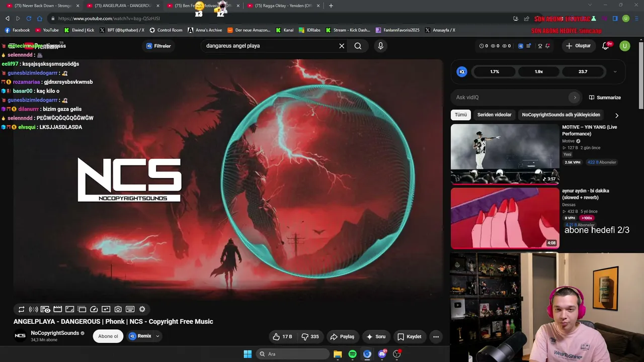Click the sparkle video filter icon
This screenshot has width=644, height=362.
pyautogui.click(x=106, y=309)
